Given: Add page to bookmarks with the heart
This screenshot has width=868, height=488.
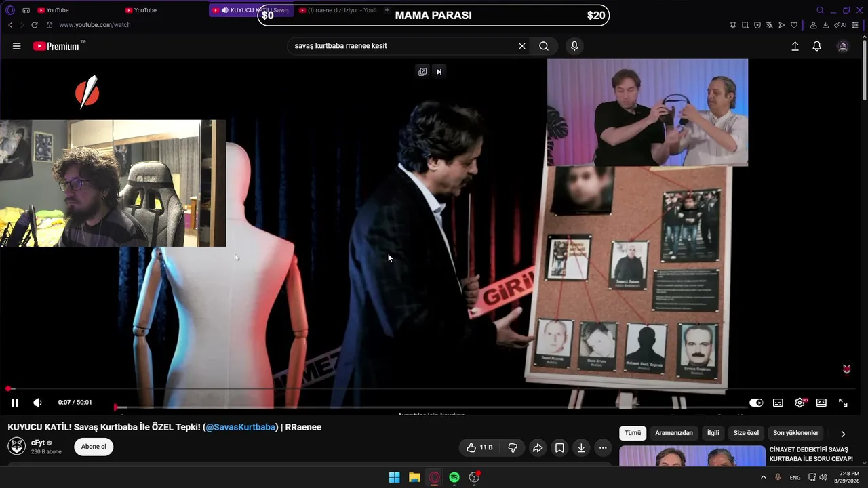Looking at the screenshot, I should pyautogui.click(x=794, y=25).
